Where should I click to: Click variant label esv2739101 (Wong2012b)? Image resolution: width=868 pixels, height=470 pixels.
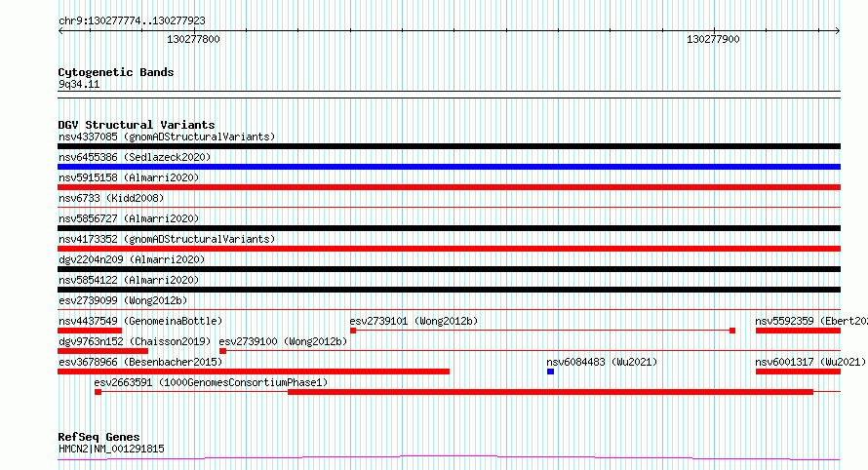click(x=414, y=321)
